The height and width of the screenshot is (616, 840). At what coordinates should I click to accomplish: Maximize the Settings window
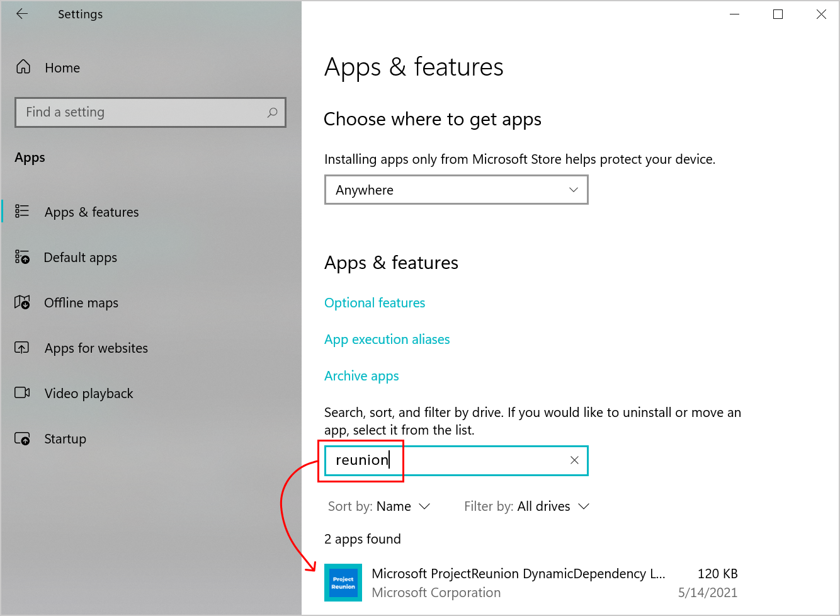pos(778,14)
